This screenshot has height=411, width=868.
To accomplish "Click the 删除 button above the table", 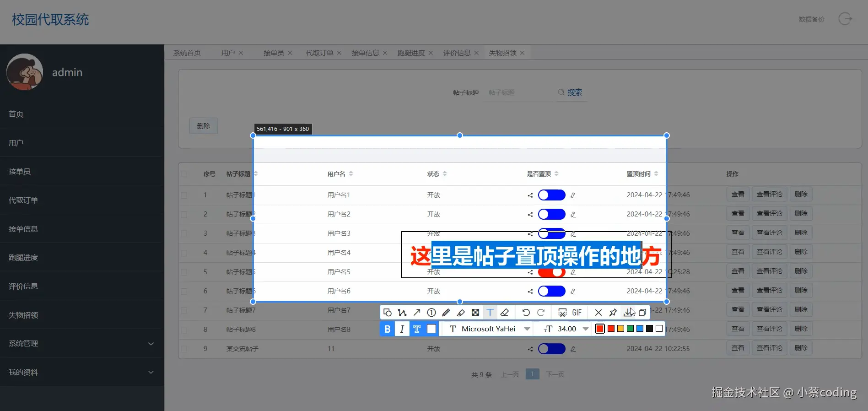I will click(204, 126).
